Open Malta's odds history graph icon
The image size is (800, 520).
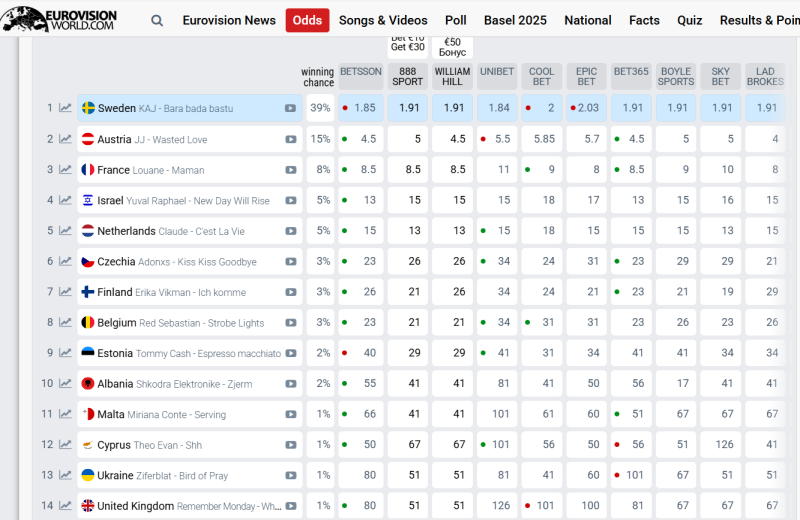(x=65, y=414)
